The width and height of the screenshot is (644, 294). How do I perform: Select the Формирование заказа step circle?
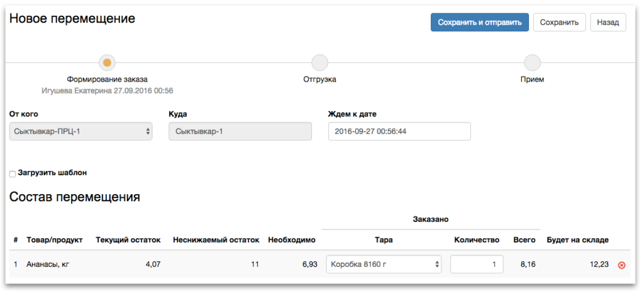tap(107, 63)
